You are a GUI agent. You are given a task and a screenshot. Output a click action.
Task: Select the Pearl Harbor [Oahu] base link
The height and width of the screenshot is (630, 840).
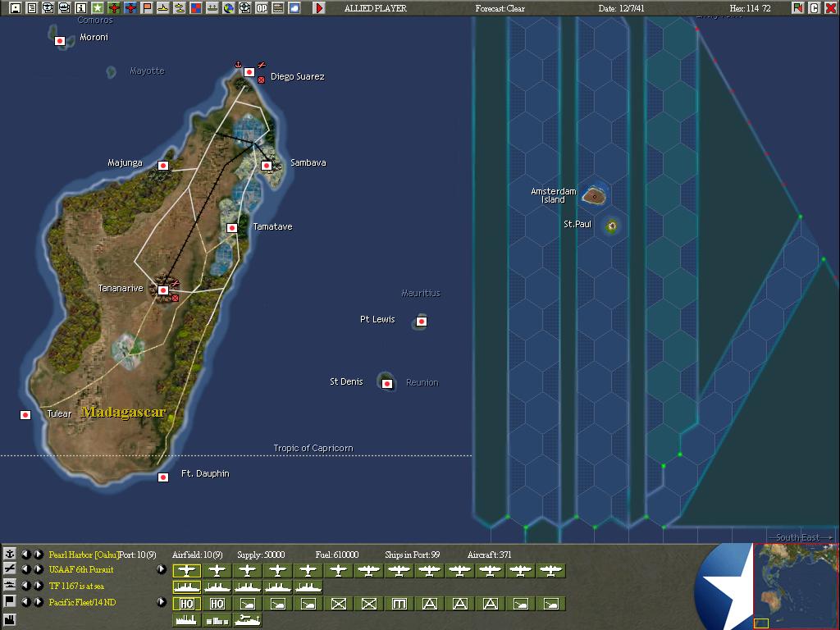pos(83,555)
